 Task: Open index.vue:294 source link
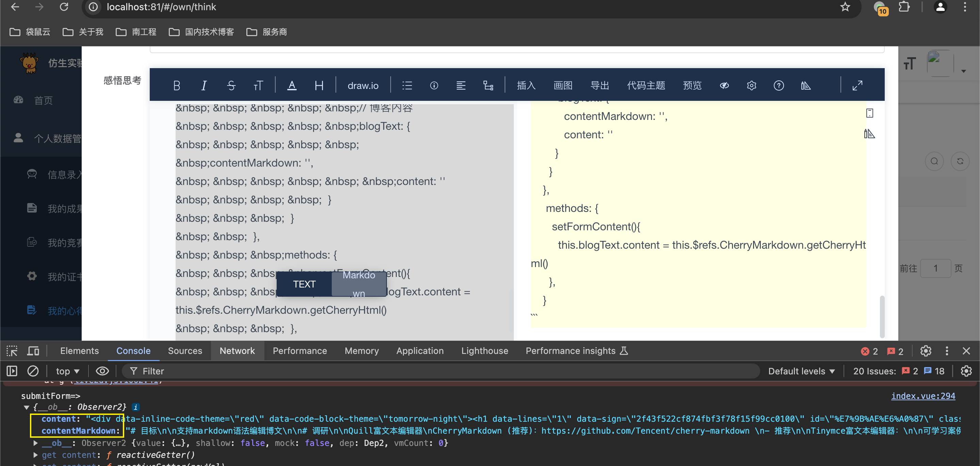pos(923,395)
